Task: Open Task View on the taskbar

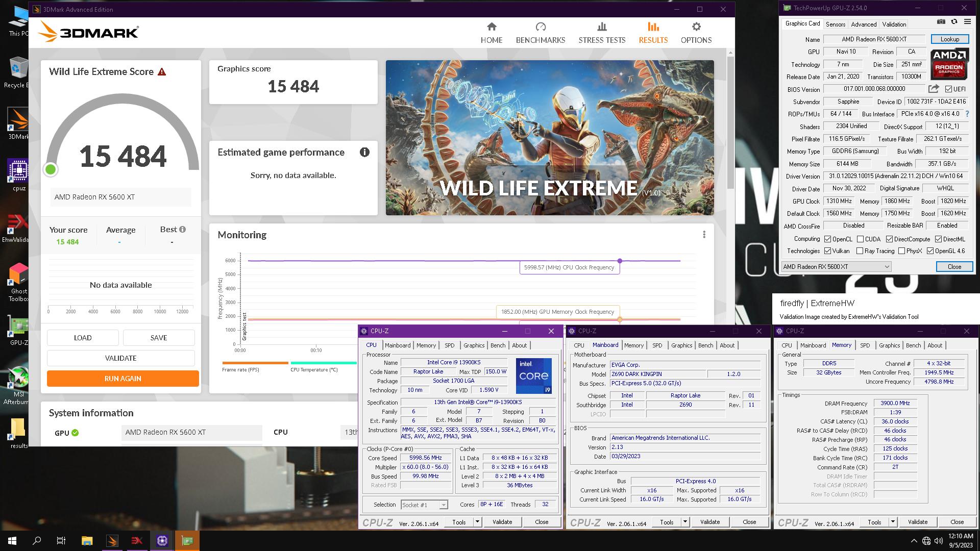Action: [x=61, y=541]
